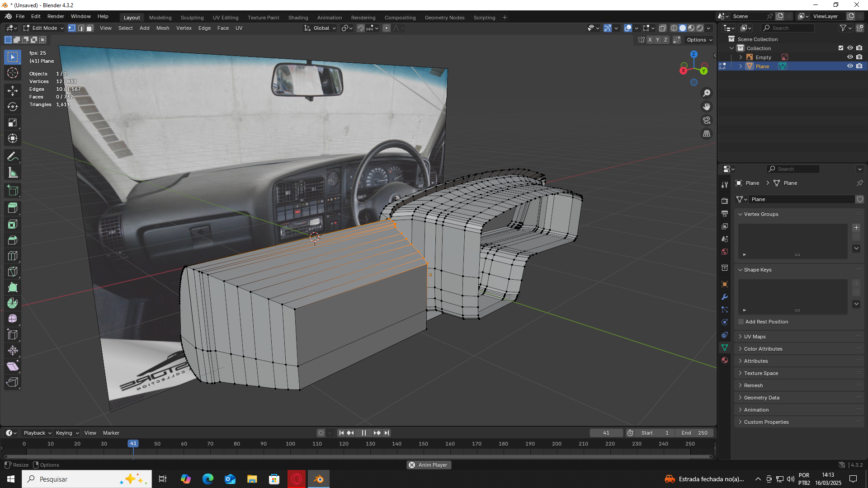
Task: Toggle Collection exclude checkbox
Action: (841, 48)
